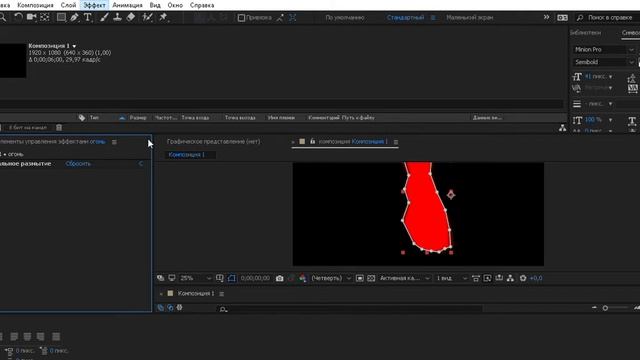This screenshot has width=640, height=360.
Task: Click the snapshot camera icon
Action: click(x=280, y=278)
